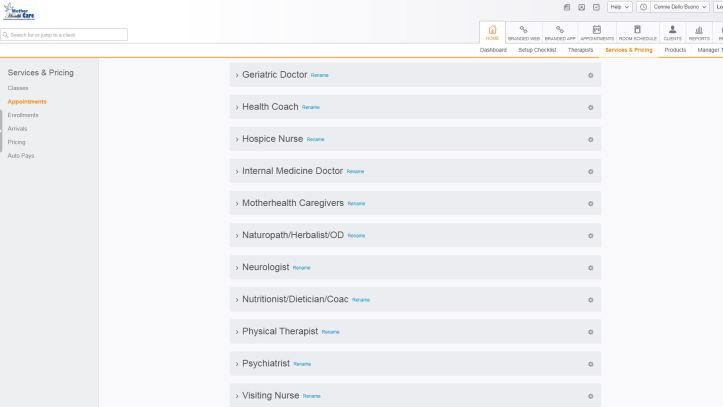Image resolution: width=723 pixels, height=407 pixels.
Task: Rename the Neurologist category
Action: (x=302, y=267)
